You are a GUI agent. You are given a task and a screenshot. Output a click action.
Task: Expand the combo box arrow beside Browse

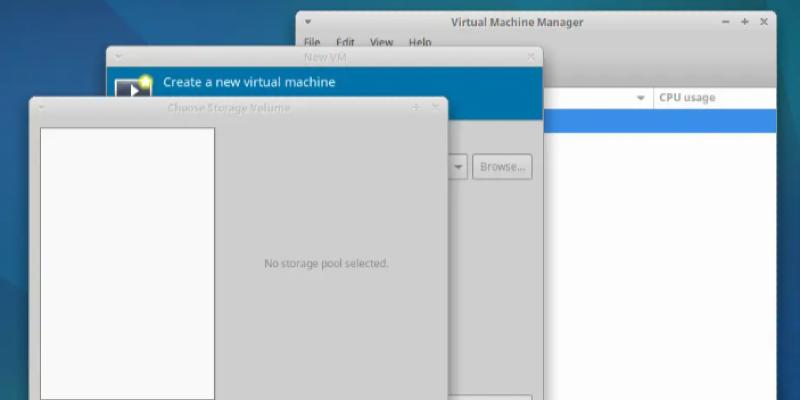pyautogui.click(x=458, y=167)
